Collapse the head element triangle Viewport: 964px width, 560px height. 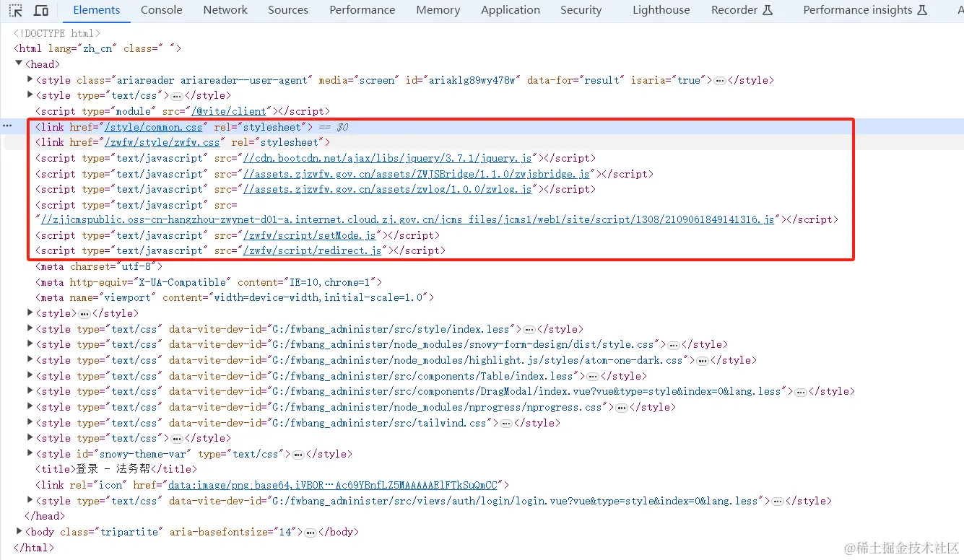pos(19,64)
